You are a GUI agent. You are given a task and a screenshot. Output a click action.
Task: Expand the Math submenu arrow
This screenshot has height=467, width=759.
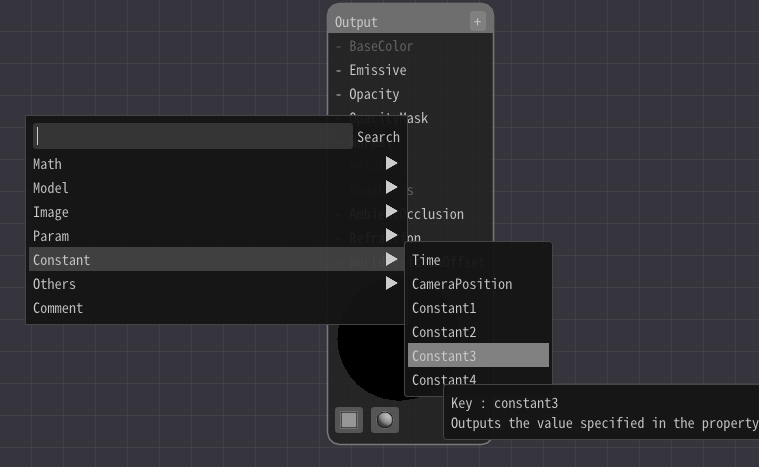tap(391, 164)
